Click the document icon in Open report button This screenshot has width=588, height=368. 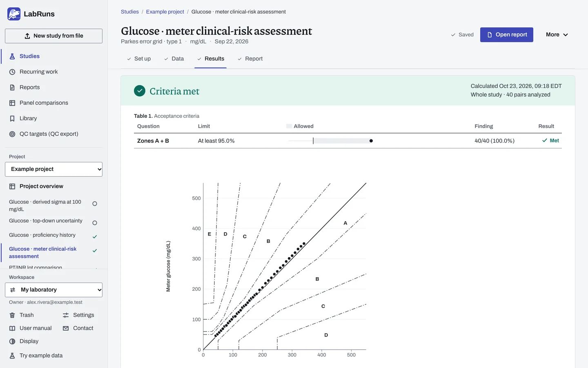490,35
